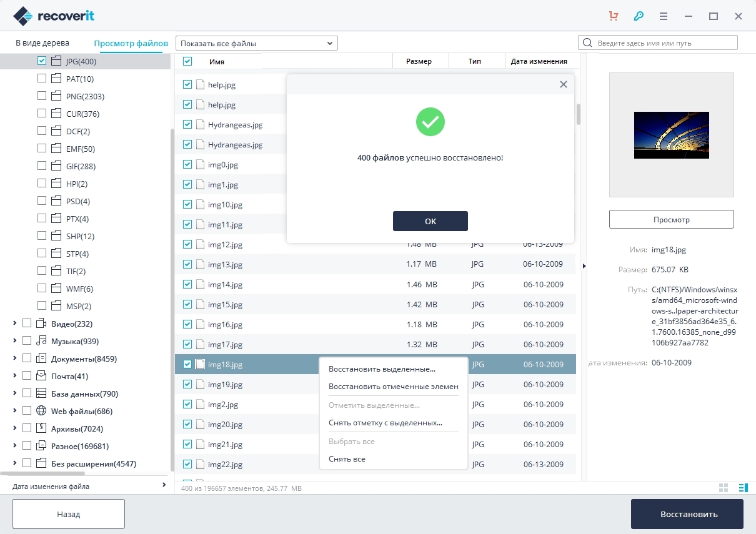This screenshot has height=534, width=756.
Task: Open the Показать все файлы dropdown
Action: point(257,43)
